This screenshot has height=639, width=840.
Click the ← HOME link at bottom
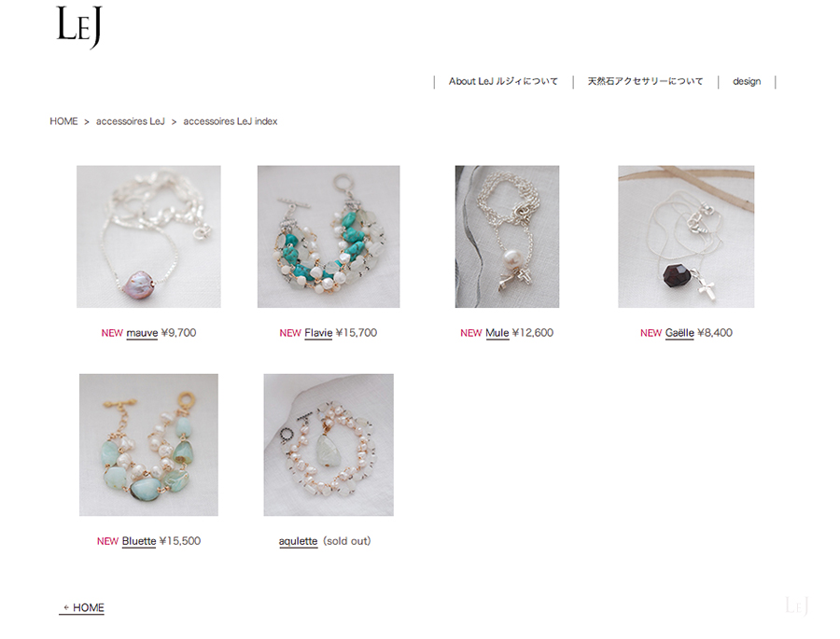(82, 608)
